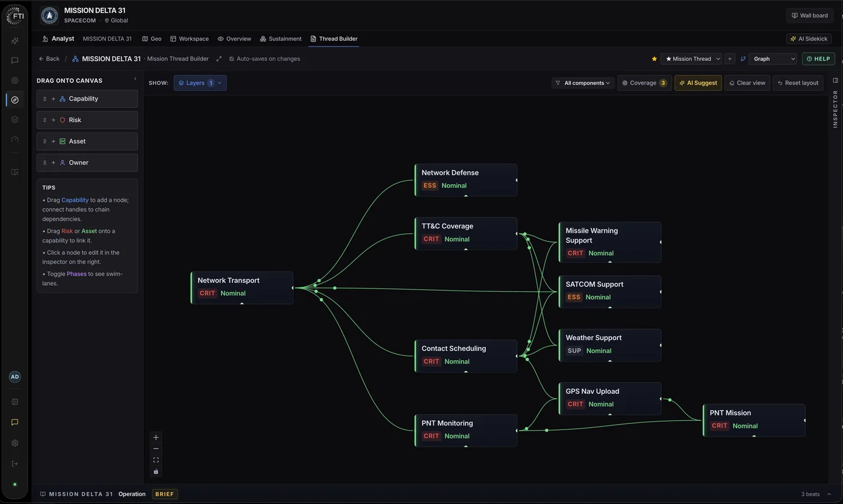The height and width of the screenshot is (504, 843).
Task: Toggle the yellow favorite star
Action: pyautogui.click(x=655, y=59)
